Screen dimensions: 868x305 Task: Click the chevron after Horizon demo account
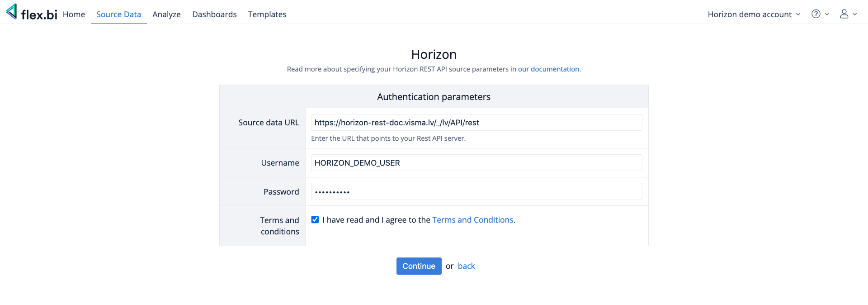click(798, 14)
